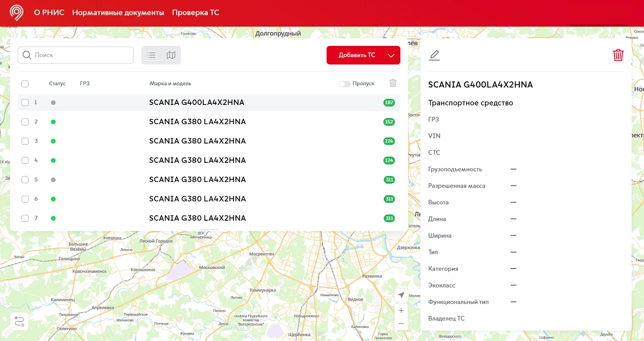Center map on my location arrow
This screenshot has width=644, height=341.
point(401,295)
